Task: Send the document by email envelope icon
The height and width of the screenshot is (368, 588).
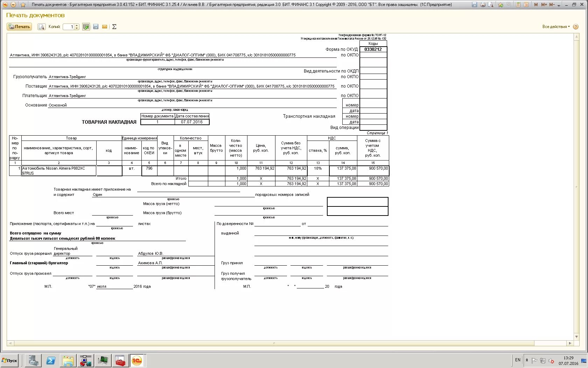Action: click(105, 27)
